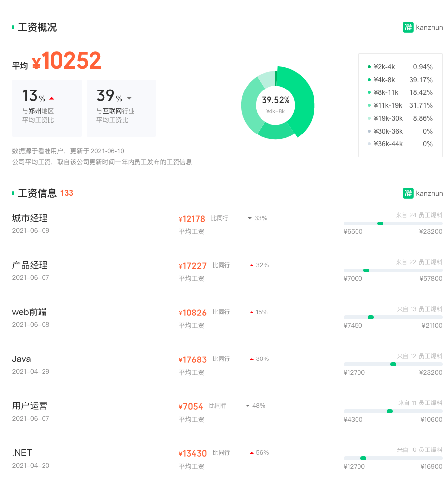This screenshot has height=493, width=448.
Task: Click the red up arrow beside 32%
Action: click(x=252, y=265)
